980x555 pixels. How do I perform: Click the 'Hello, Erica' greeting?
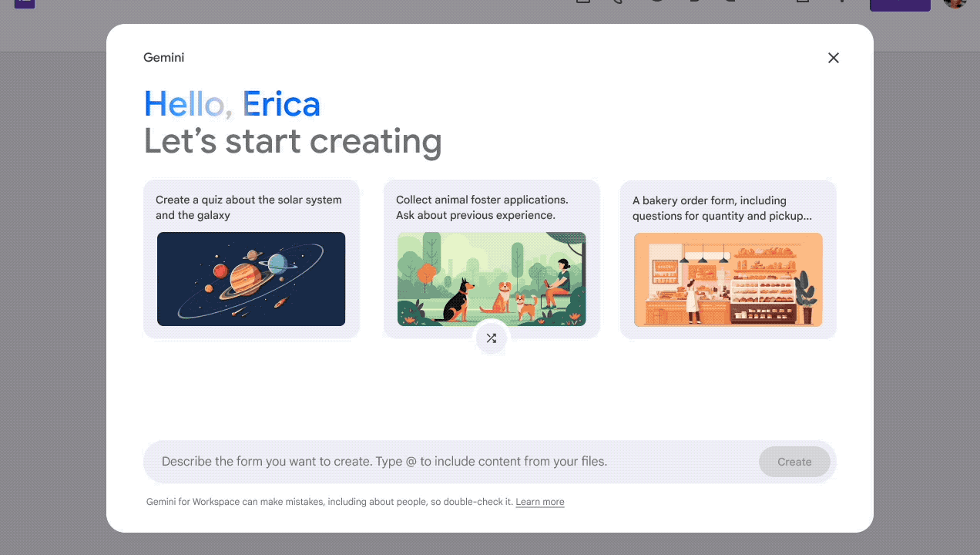click(232, 104)
